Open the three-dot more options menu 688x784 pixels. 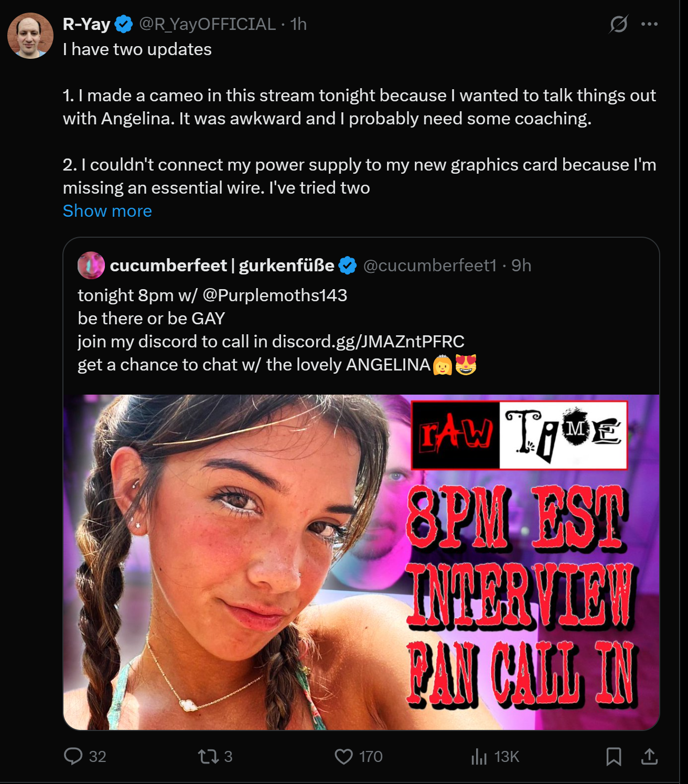(x=649, y=24)
